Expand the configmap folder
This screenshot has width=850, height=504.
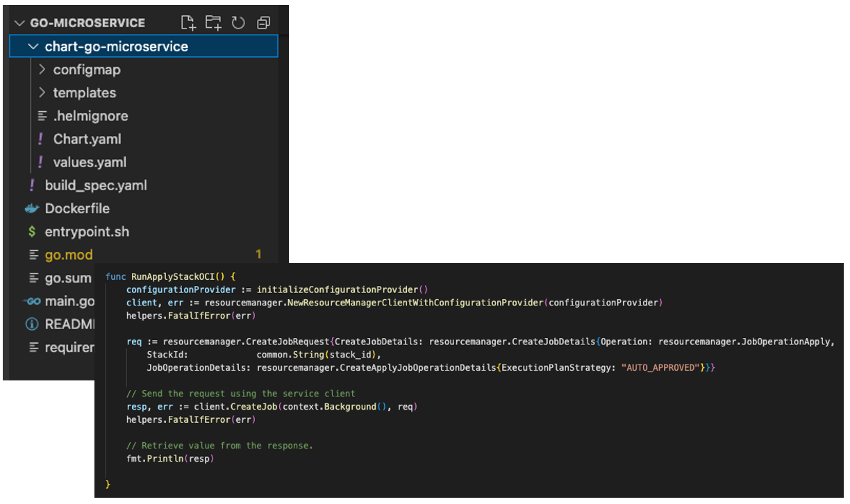(42, 69)
